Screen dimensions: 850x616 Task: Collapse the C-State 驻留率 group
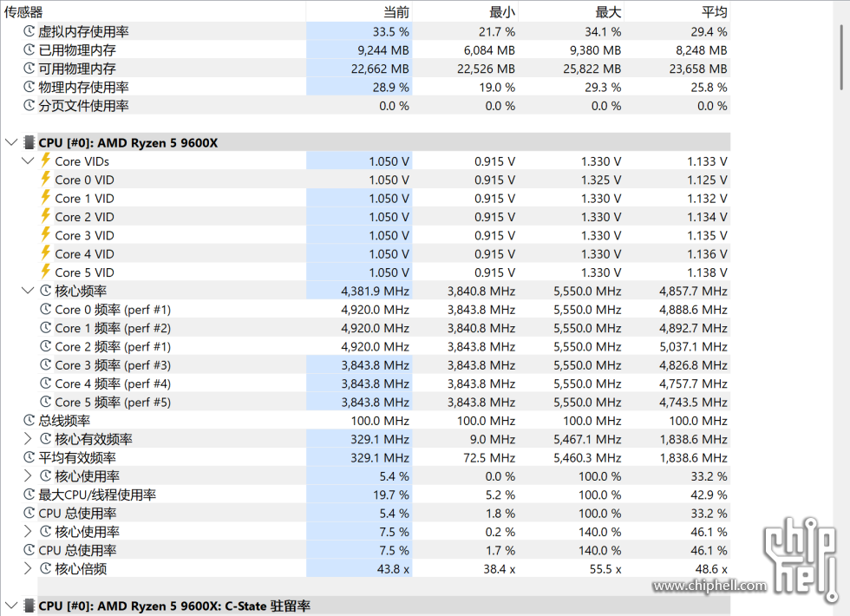11,606
